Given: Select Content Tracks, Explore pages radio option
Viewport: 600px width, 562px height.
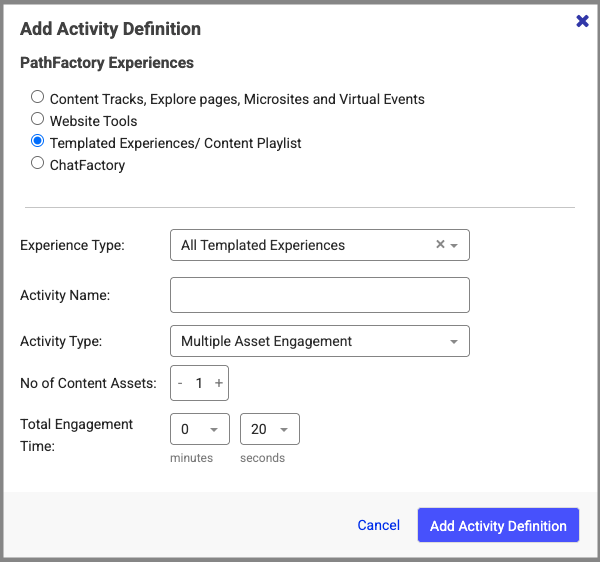Looking at the screenshot, I should point(37,97).
